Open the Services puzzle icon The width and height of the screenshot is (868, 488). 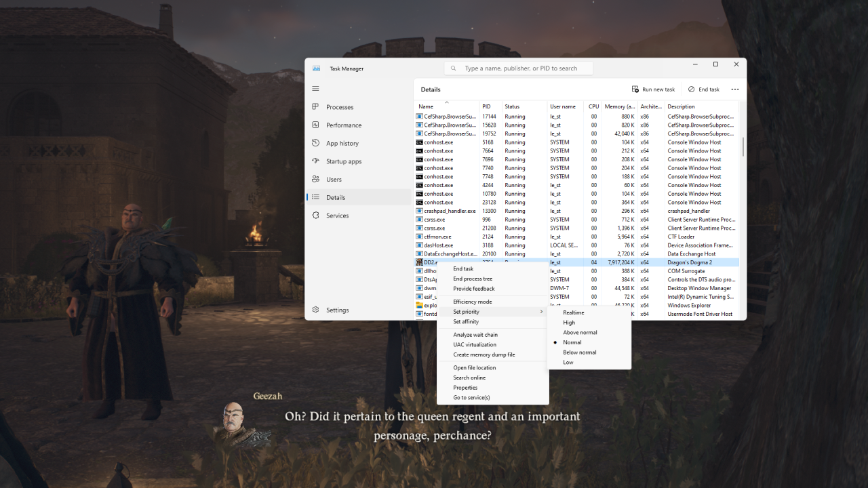coord(315,216)
